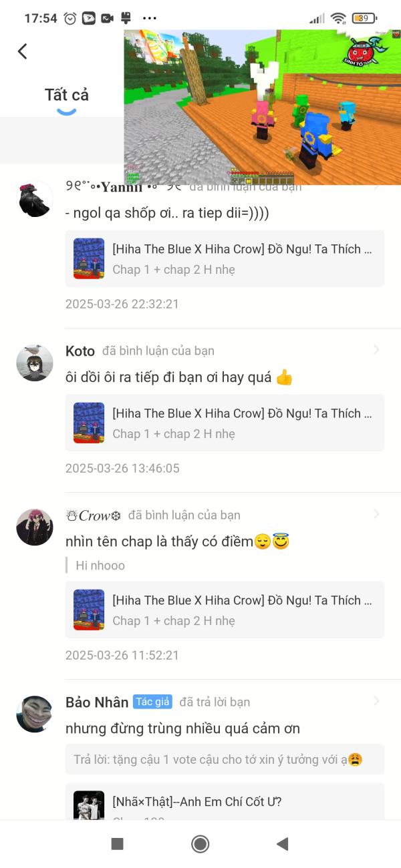Tap the Tác giả author badge
Image resolution: width=401 pixels, height=868 pixels.
click(152, 702)
